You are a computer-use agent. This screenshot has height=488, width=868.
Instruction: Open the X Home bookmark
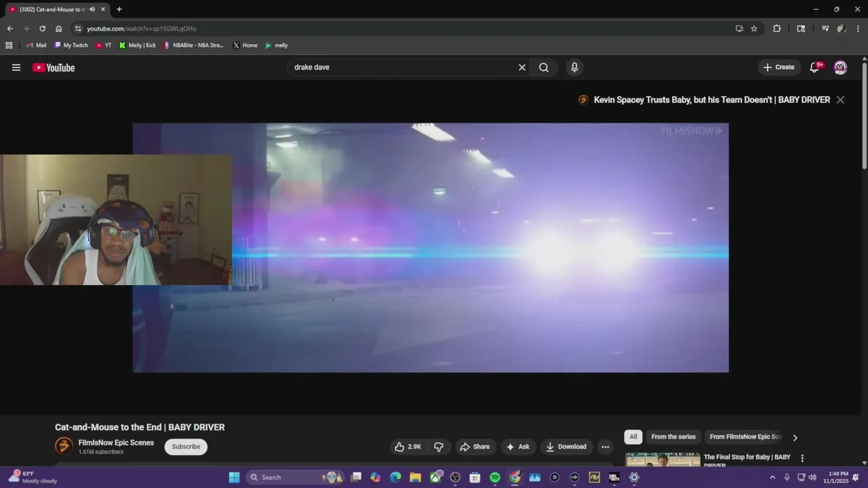pos(245,45)
